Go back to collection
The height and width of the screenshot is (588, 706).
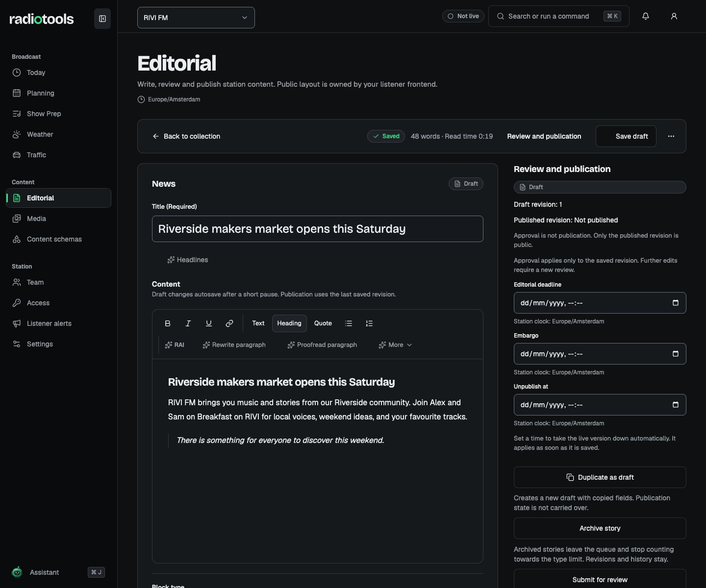[186, 136]
